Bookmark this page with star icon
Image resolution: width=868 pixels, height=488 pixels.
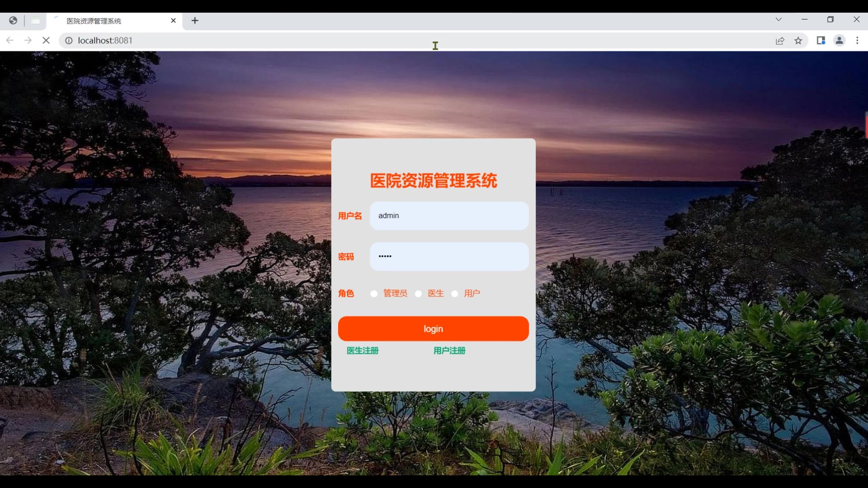click(798, 41)
